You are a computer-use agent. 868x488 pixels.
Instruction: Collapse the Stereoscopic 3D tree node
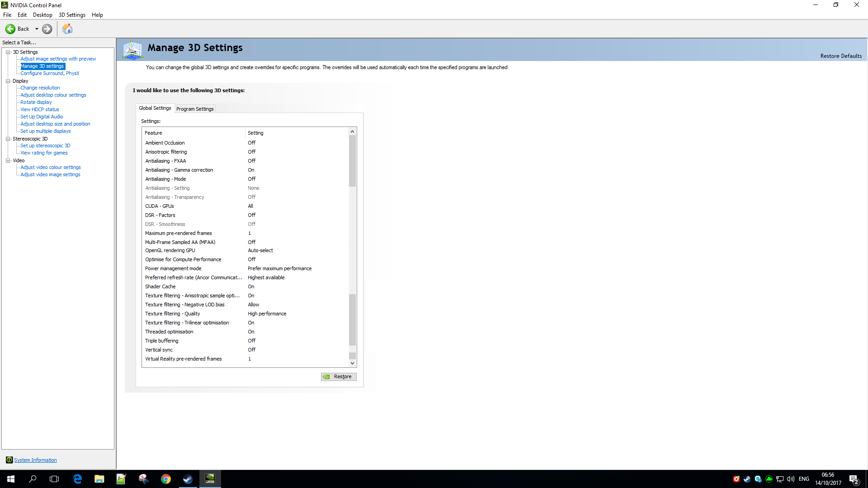point(8,139)
